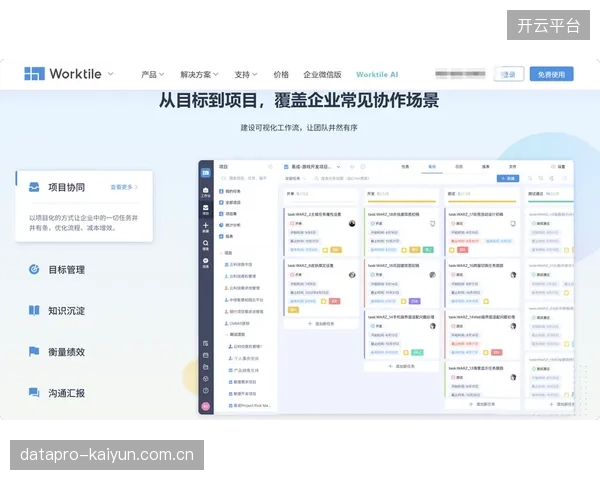Click the task title search field

point(342,178)
